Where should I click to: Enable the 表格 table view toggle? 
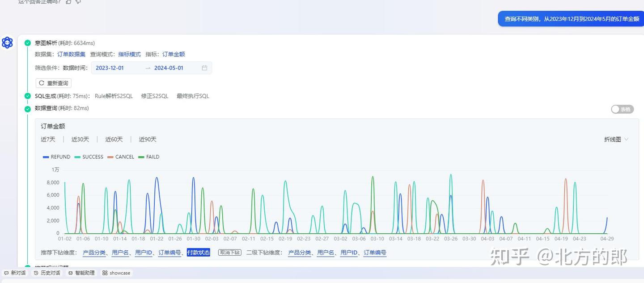pos(622,109)
